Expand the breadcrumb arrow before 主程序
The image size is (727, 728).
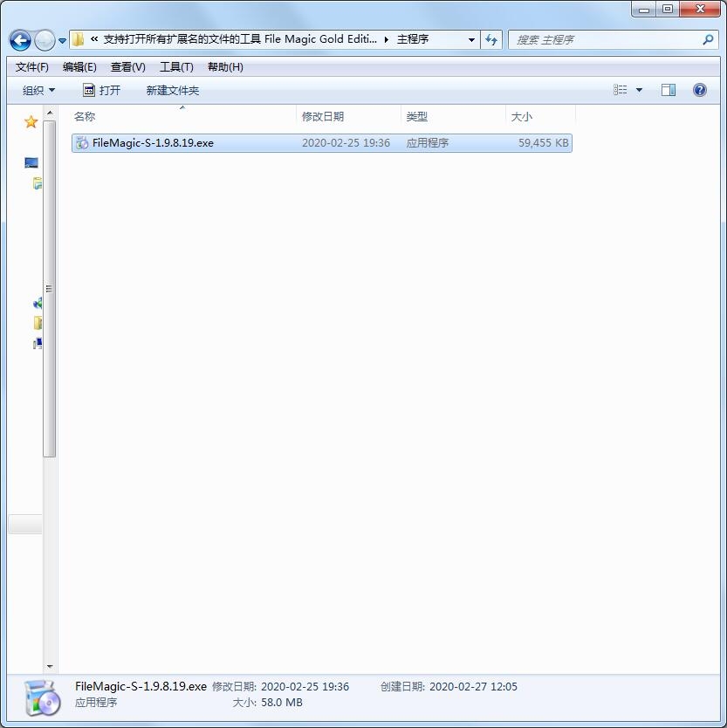pos(387,40)
